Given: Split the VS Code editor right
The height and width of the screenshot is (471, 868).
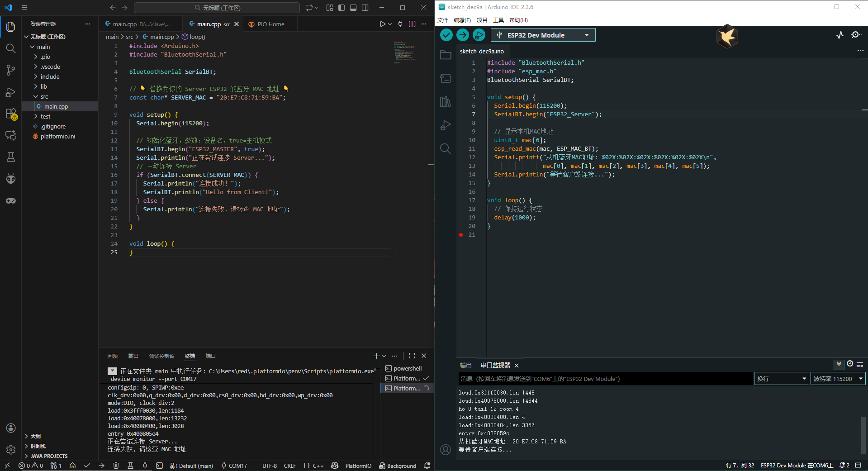Looking at the screenshot, I should tap(412, 24).
